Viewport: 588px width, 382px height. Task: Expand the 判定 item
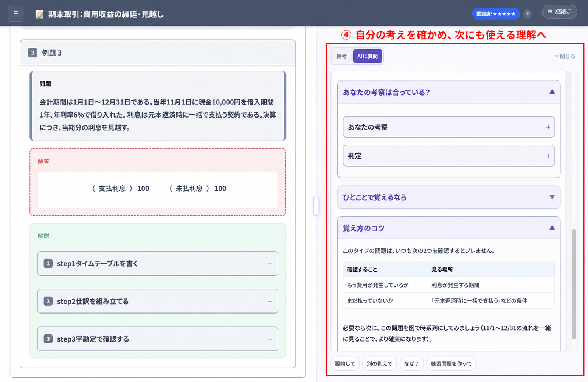point(449,156)
